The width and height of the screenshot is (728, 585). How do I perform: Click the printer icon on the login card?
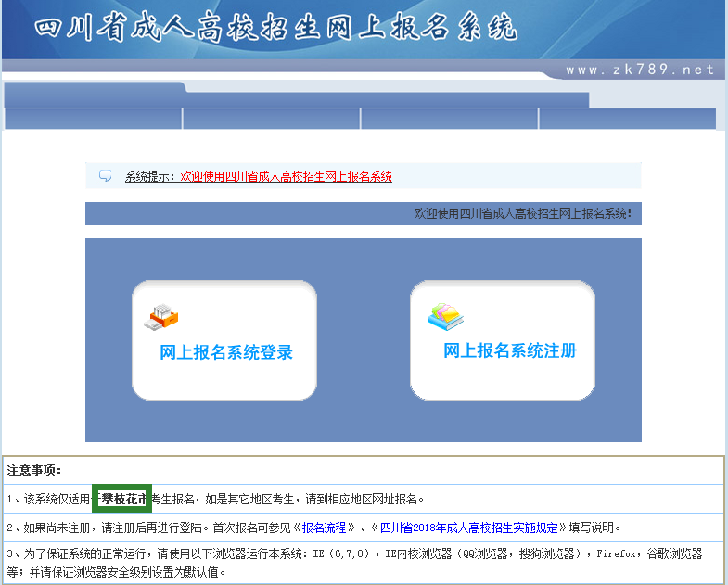pyautogui.click(x=161, y=317)
